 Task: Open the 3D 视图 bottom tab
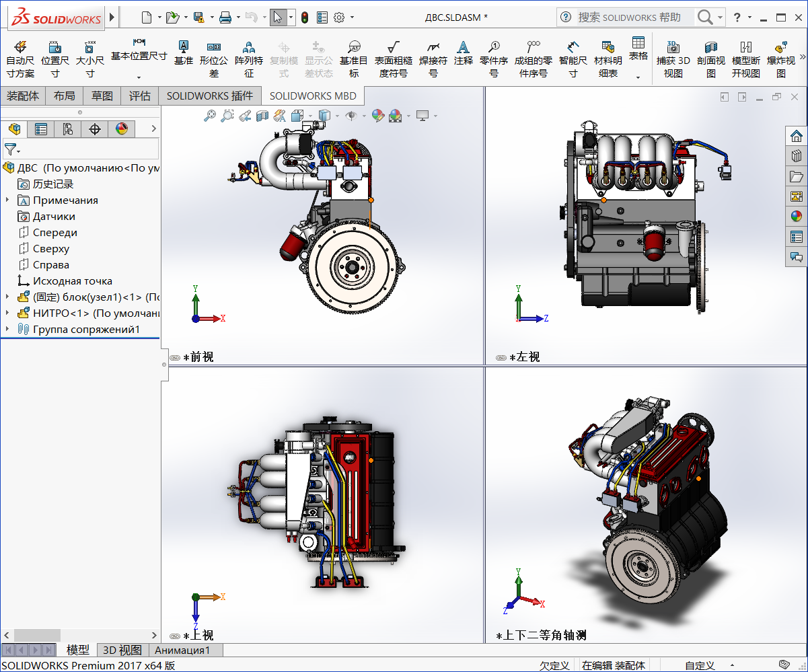pos(122,650)
